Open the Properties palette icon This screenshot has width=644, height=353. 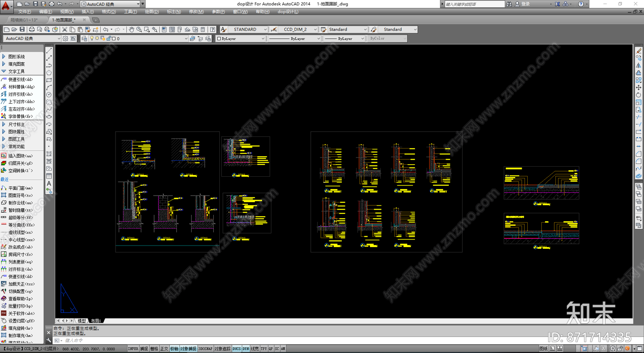tap(164, 29)
